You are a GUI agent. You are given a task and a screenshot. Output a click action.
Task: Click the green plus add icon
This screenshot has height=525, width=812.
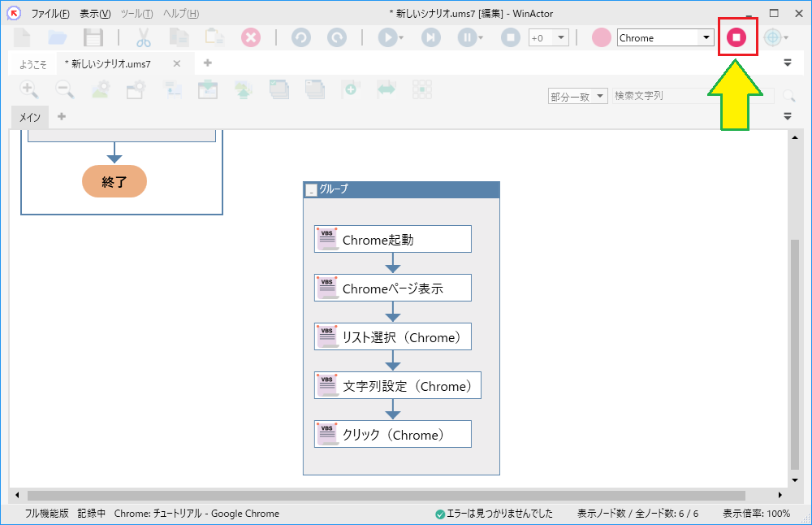(x=351, y=89)
